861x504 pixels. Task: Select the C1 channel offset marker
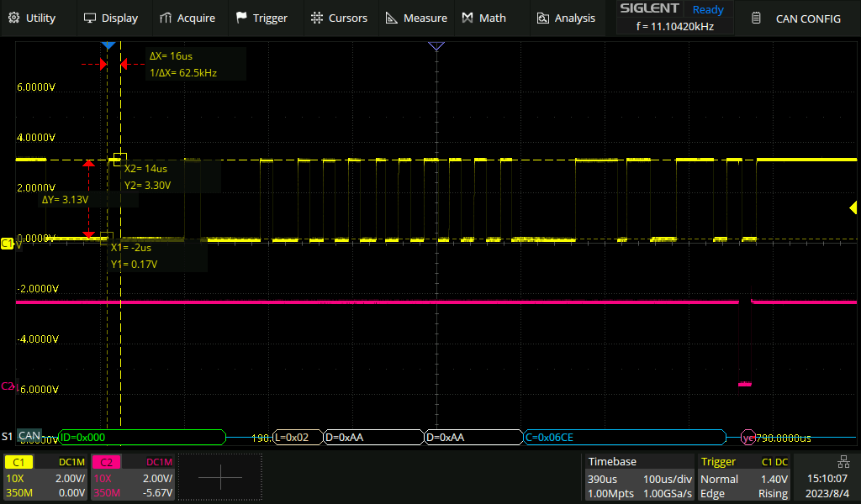point(7,244)
